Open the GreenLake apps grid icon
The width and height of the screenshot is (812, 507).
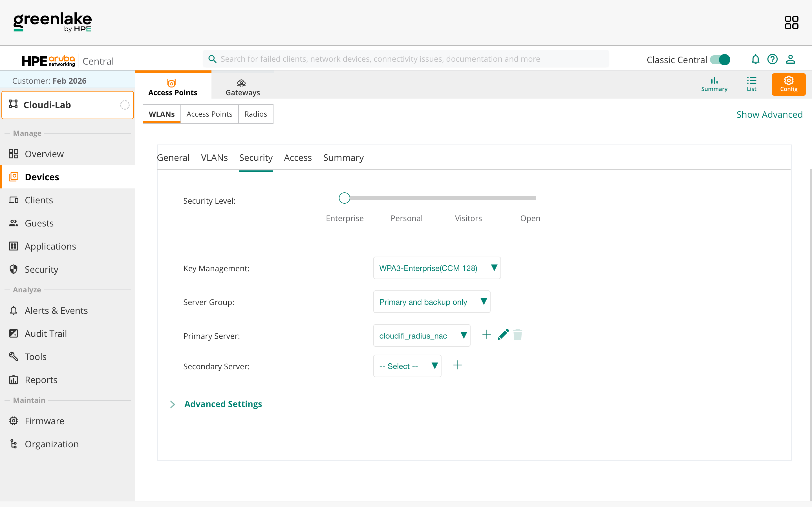pos(791,23)
